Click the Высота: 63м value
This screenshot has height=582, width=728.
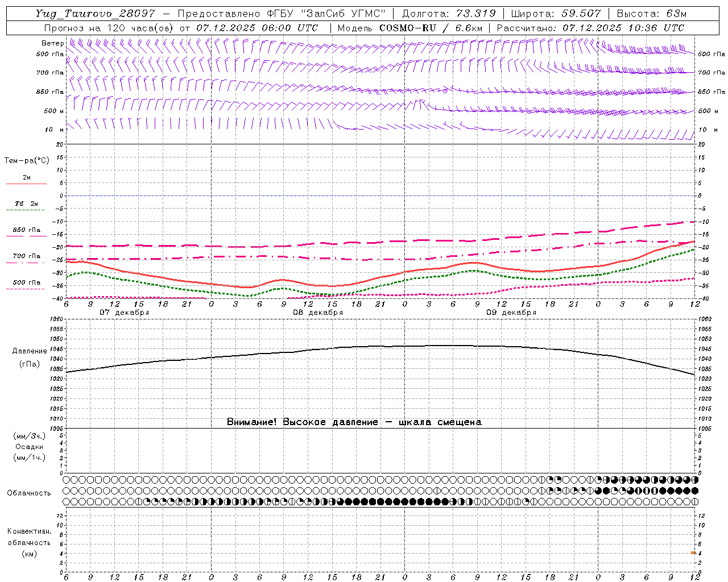[651, 14]
